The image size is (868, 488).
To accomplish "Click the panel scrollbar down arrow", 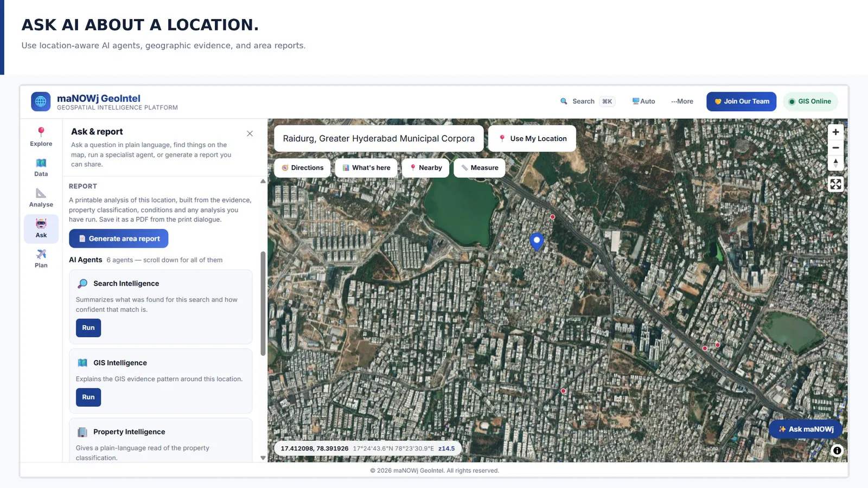I will click(263, 458).
